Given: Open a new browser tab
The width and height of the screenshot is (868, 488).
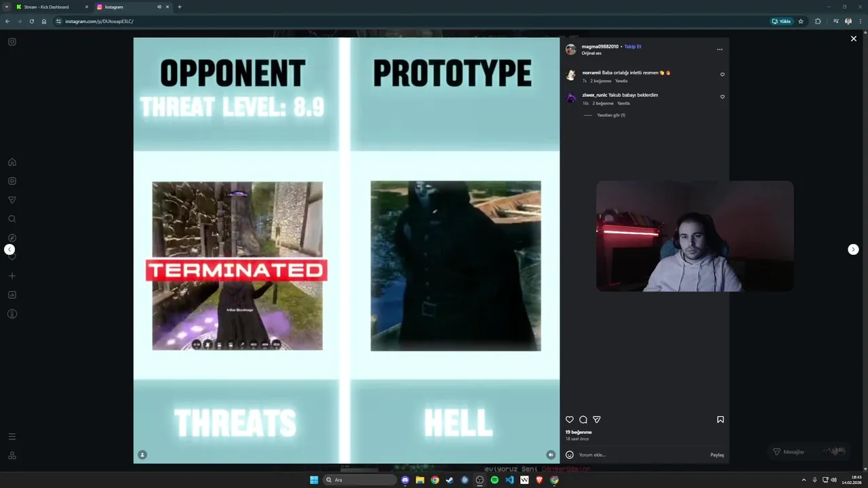Looking at the screenshot, I should tap(180, 7).
